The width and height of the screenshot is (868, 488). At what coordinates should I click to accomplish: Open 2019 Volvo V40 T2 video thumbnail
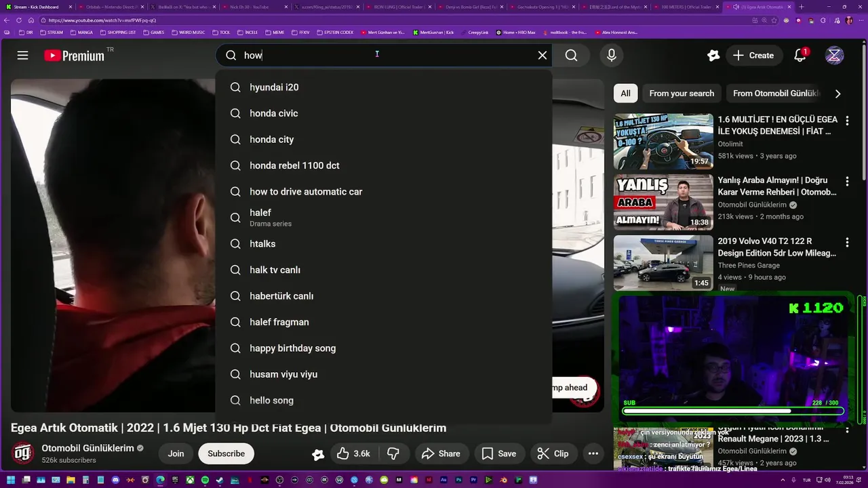(663, 263)
